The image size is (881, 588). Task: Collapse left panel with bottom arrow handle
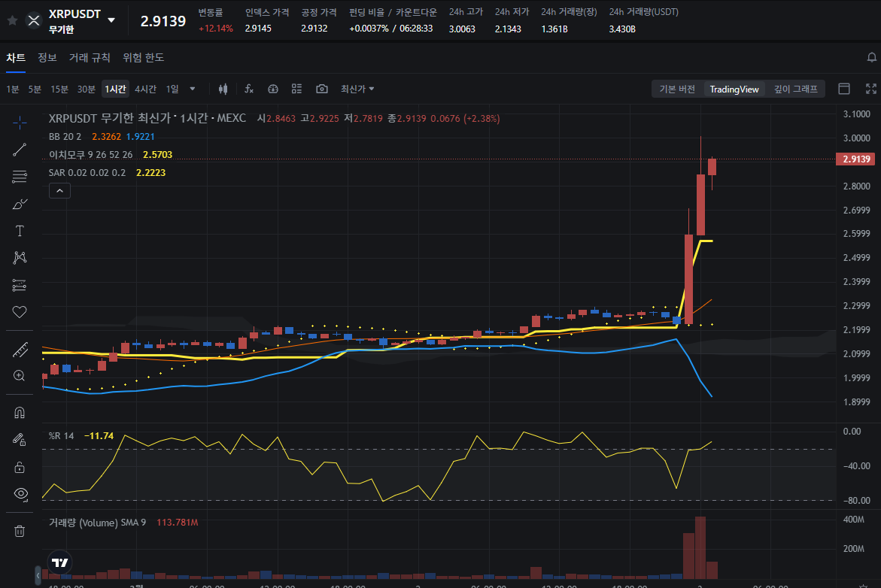point(38,575)
